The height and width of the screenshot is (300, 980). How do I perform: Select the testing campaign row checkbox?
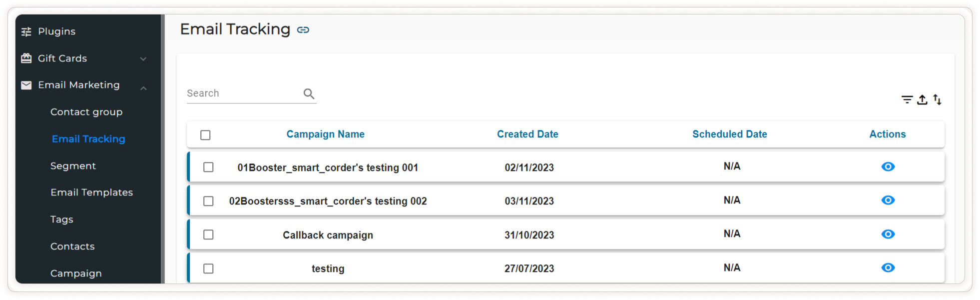(208, 268)
